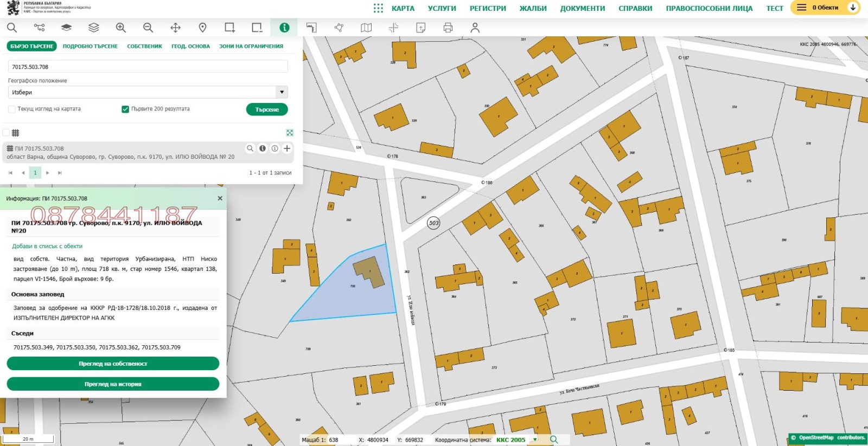Click the parcel search input field
The height and width of the screenshot is (446, 868).
pyautogui.click(x=148, y=67)
